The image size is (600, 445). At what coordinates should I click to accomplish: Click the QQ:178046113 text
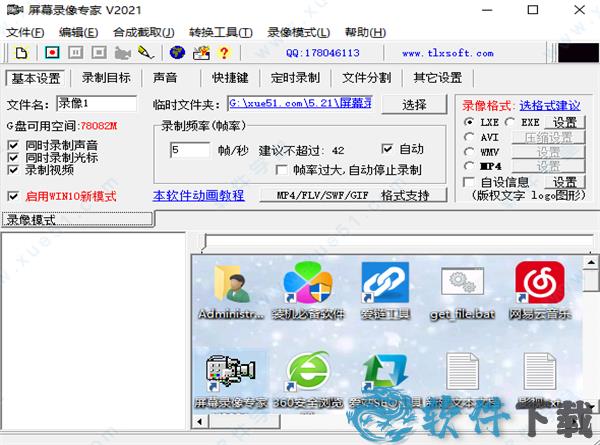click(323, 53)
